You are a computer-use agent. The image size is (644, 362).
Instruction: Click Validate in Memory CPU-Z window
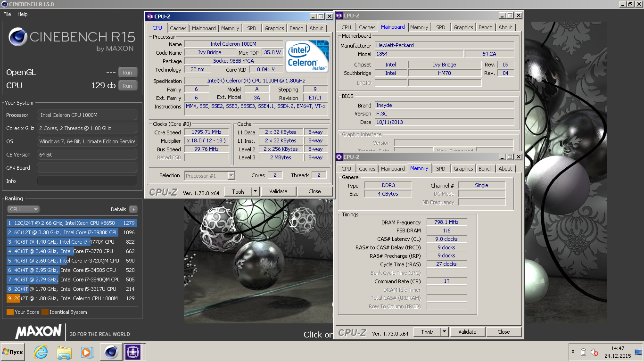(467, 332)
